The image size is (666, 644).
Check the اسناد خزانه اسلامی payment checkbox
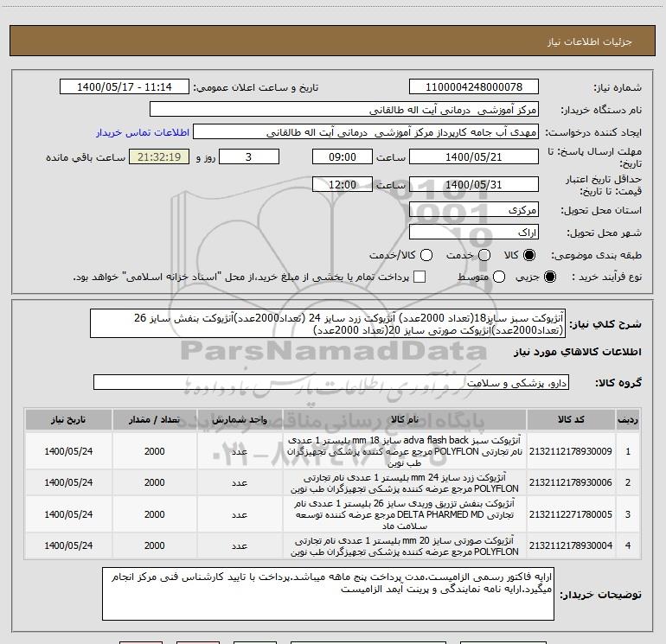point(419,277)
